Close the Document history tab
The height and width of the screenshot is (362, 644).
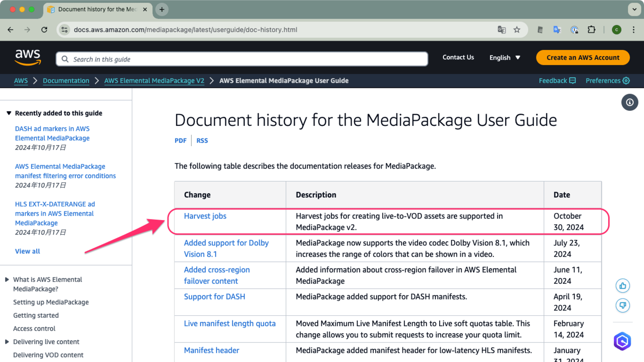[x=145, y=9]
